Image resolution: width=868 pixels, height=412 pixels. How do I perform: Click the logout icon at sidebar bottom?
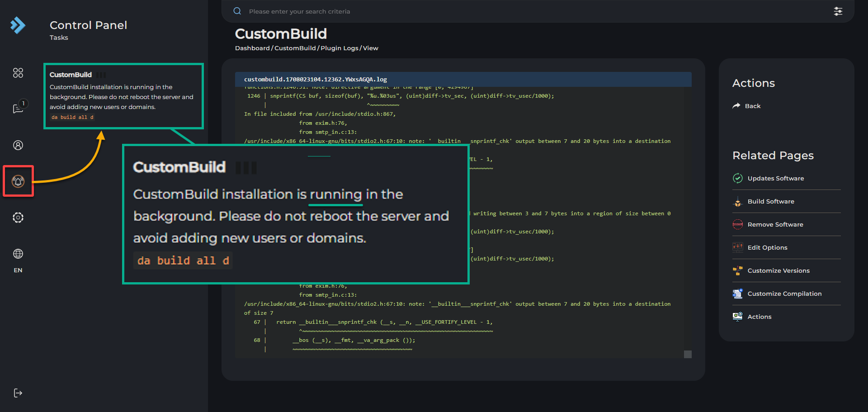point(18,393)
